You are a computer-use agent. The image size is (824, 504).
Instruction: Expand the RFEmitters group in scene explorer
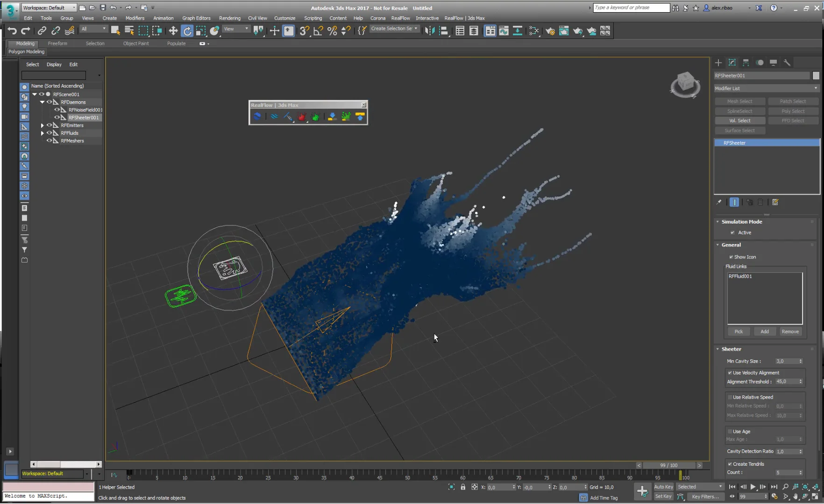click(x=42, y=125)
